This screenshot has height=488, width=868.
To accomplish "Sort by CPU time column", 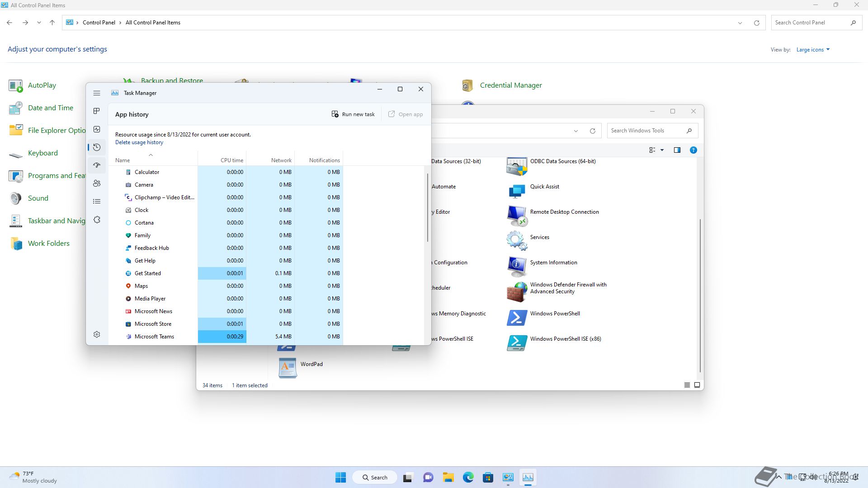I will tap(222, 158).
